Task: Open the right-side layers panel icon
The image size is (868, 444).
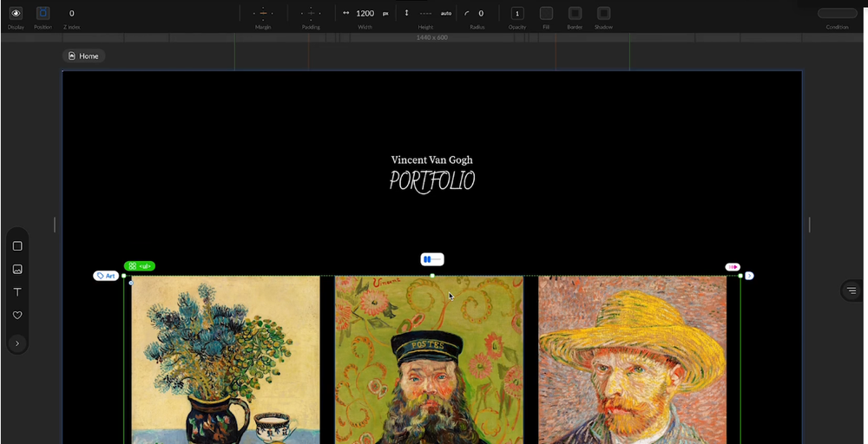Action: pyautogui.click(x=852, y=291)
